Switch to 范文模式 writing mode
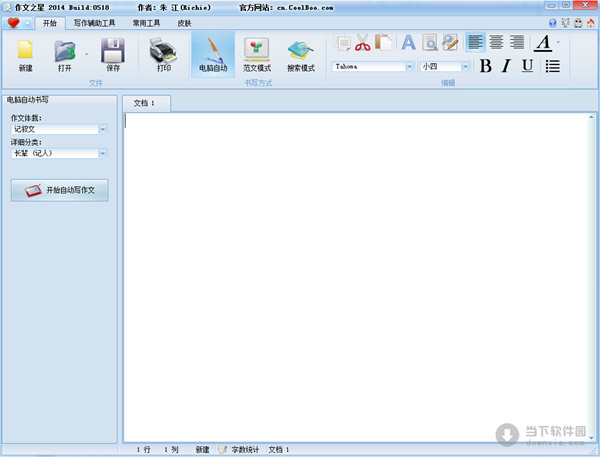 257,55
